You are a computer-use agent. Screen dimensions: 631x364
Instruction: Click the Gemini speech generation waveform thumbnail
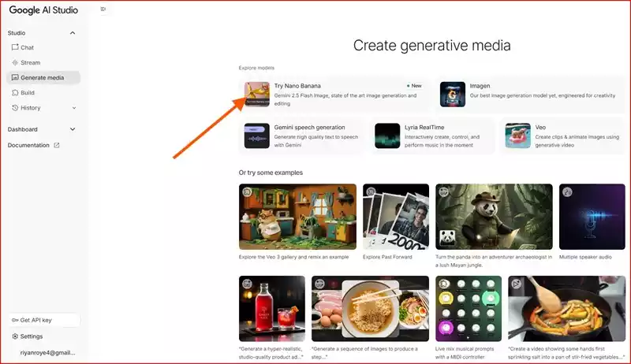257,136
